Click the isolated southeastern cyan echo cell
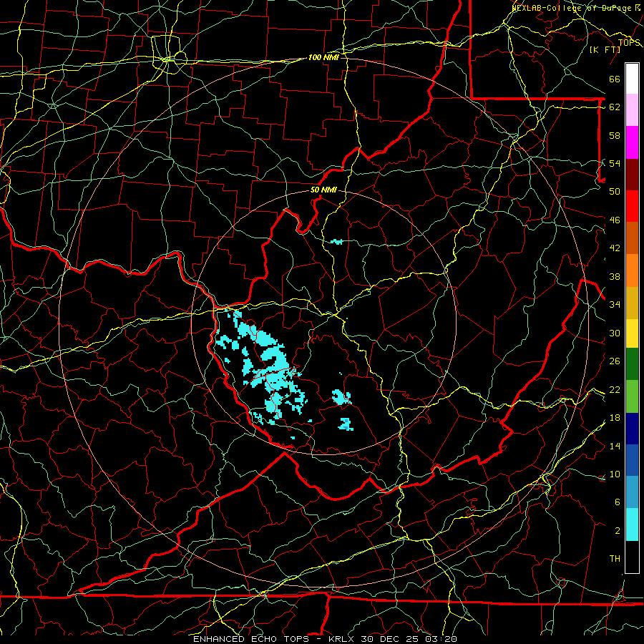This screenshot has width=644, height=644. coord(346,424)
